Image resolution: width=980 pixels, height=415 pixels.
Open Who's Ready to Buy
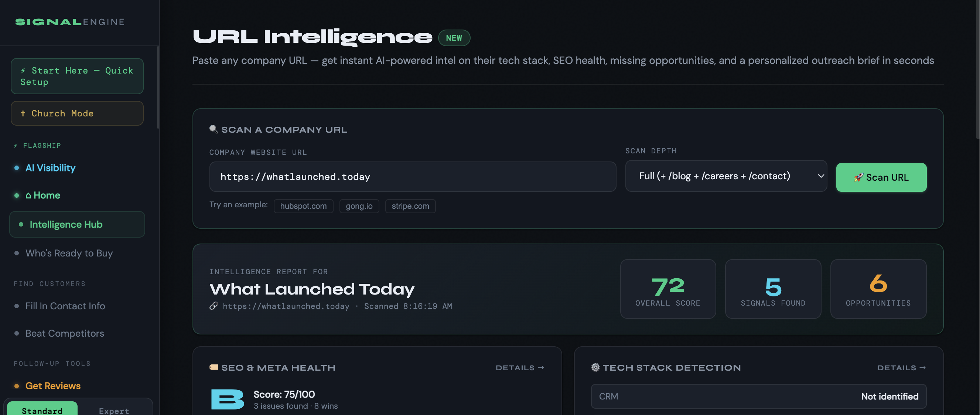click(x=69, y=253)
